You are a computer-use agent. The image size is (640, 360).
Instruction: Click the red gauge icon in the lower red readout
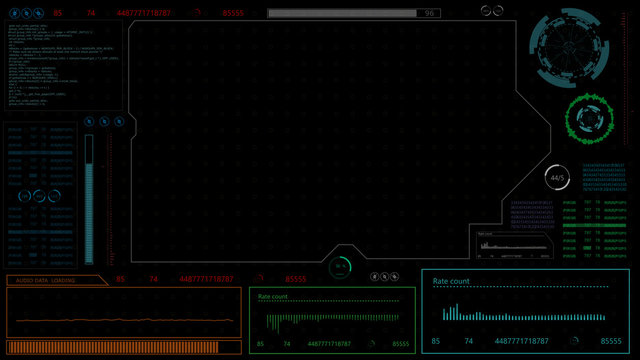[259, 279]
